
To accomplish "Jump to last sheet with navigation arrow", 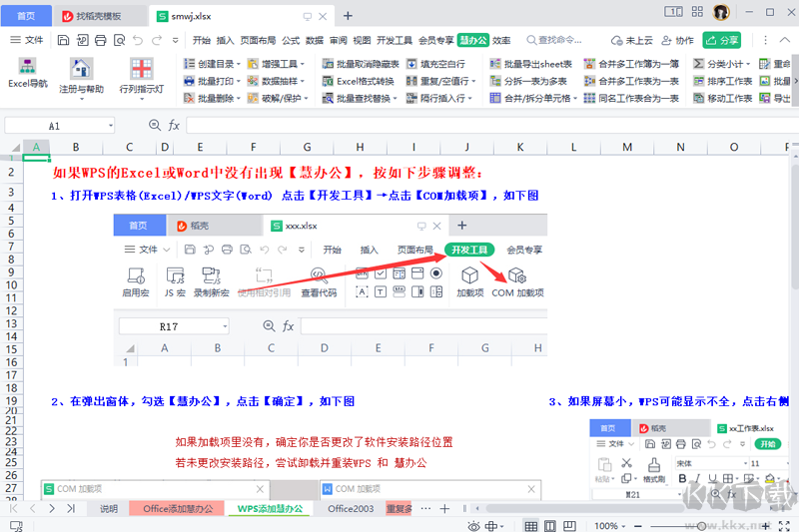I will (71, 508).
